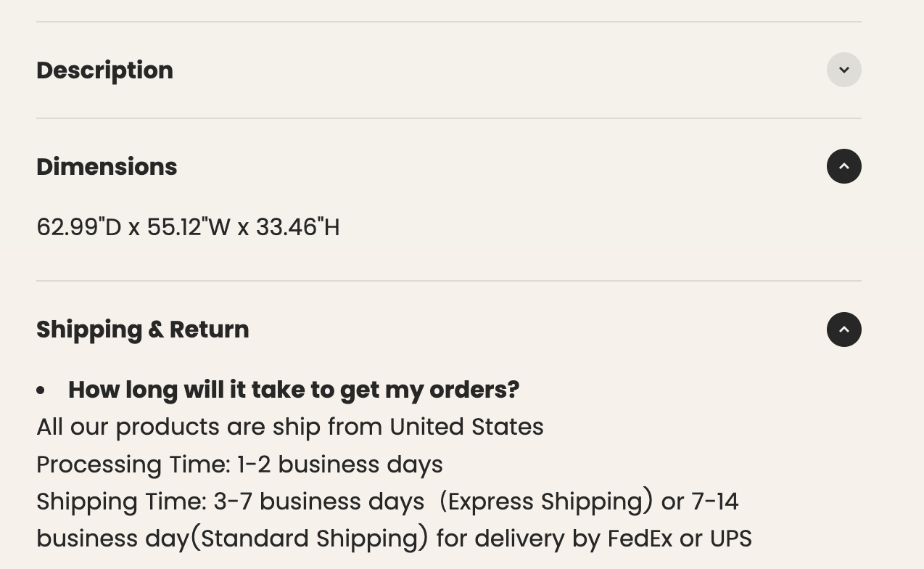Click the line about shipping from United States
The height and width of the screenshot is (569, 924).
tap(289, 427)
